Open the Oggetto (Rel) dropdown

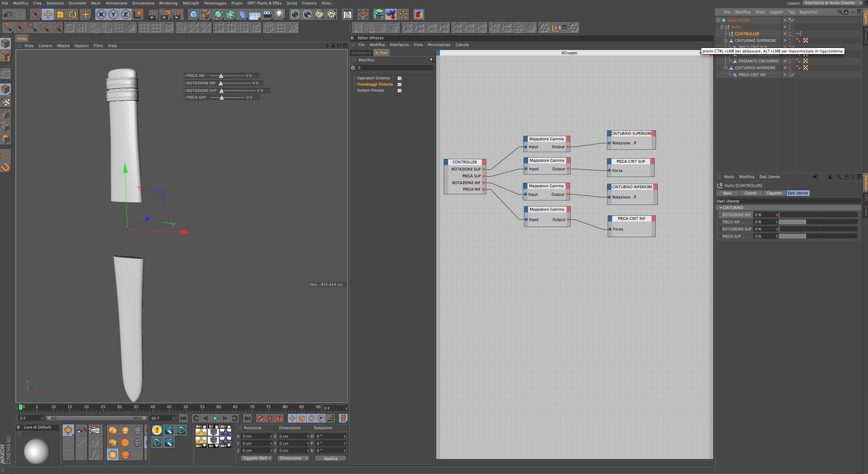(x=257, y=458)
